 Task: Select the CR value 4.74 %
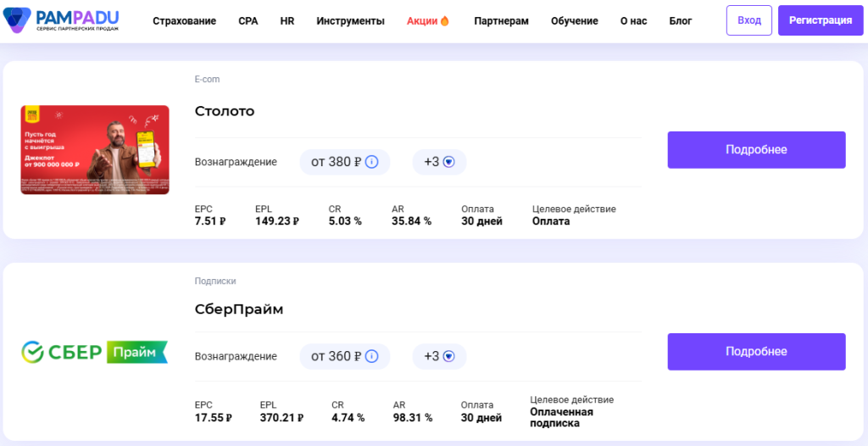pos(348,418)
